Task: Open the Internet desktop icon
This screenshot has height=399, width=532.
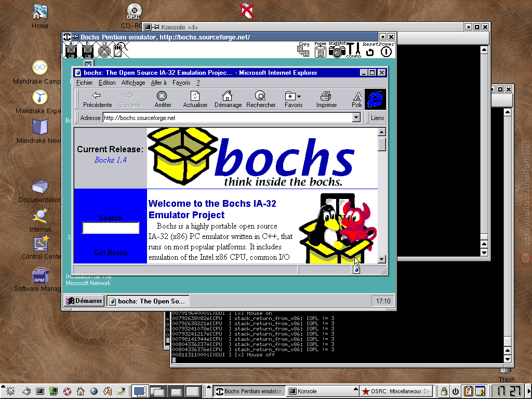Action: click(x=40, y=221)
